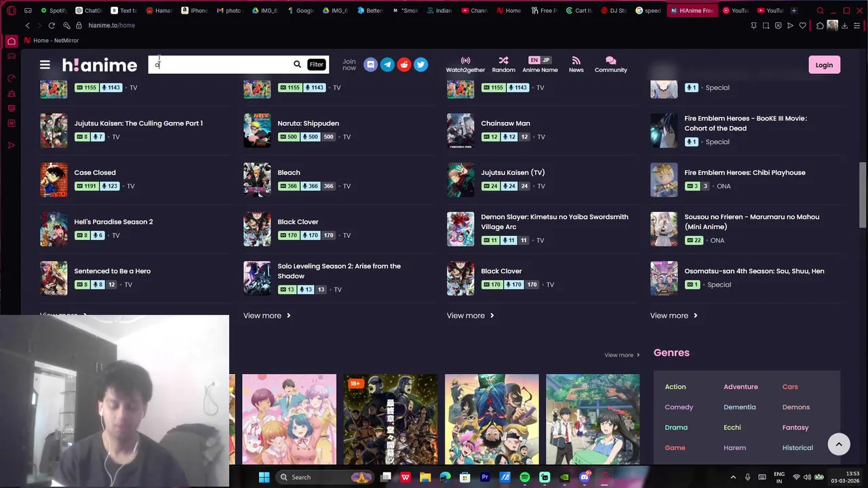
Task: Open Jujutsu Kaisen: The Culling Game Part 1
Action: [138, 123]
